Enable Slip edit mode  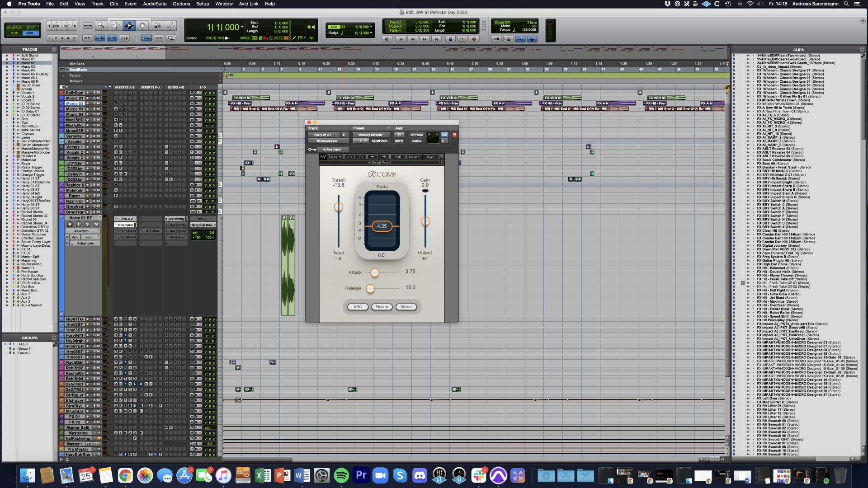[14, 33]
